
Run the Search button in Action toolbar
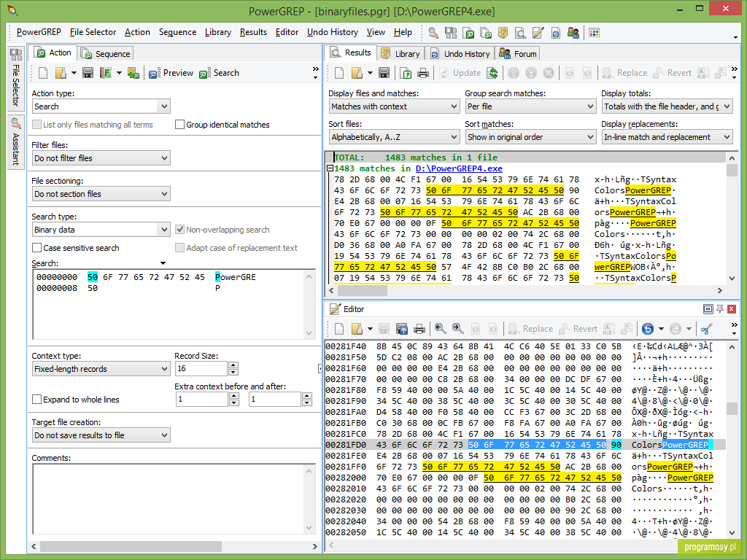[x=219, y=73]
